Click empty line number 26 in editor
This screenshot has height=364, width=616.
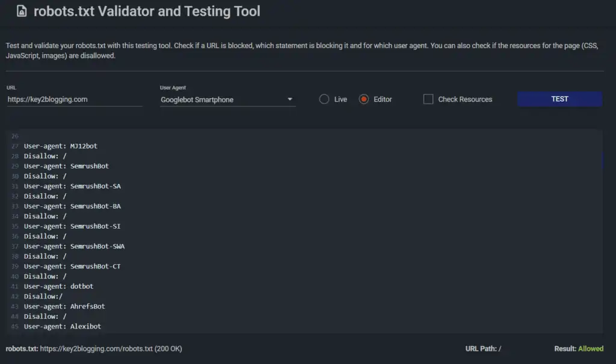(15, 136)
